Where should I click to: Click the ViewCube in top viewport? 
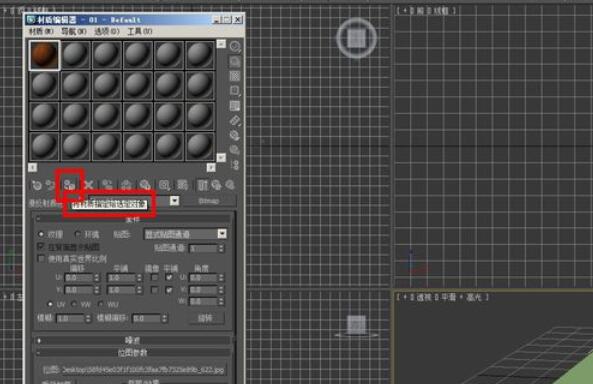357,38
